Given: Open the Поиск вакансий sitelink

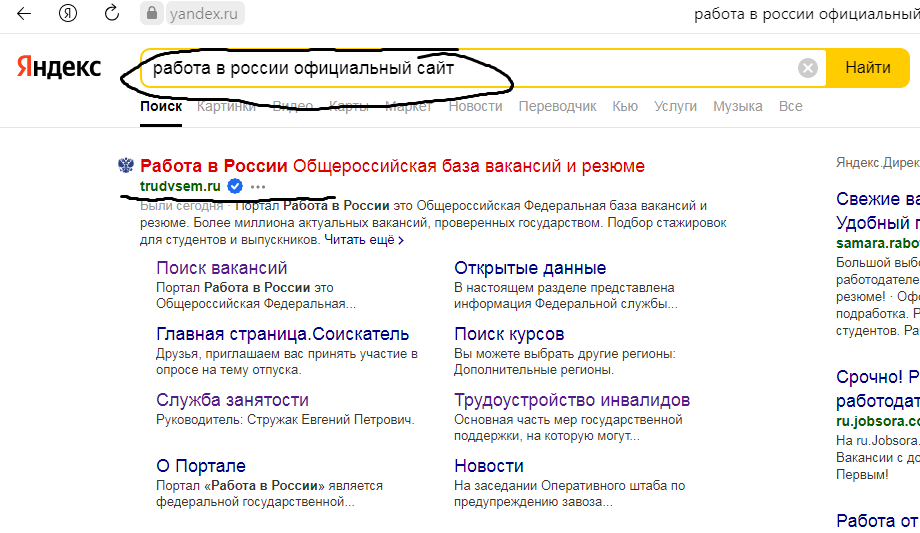Looking at the screenshot, I should (221, 268).
